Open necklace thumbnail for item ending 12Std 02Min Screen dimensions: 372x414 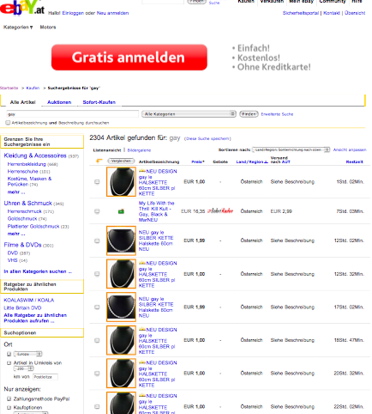(121, 241)
